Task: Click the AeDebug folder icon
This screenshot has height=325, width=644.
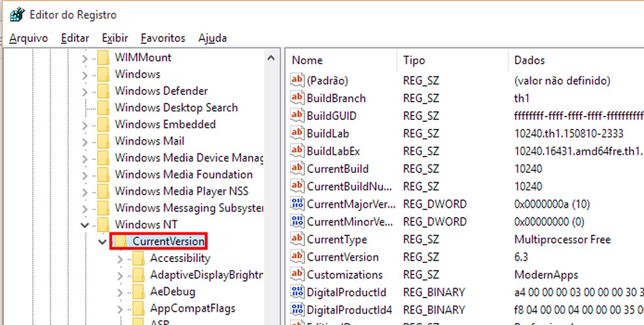Action: pyautogui.click(x=138, y=292)
